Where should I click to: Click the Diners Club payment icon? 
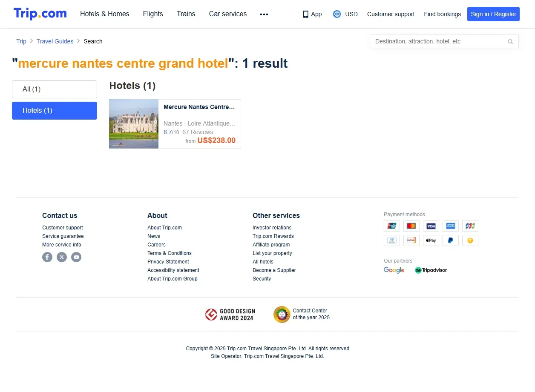click(392, 240)
